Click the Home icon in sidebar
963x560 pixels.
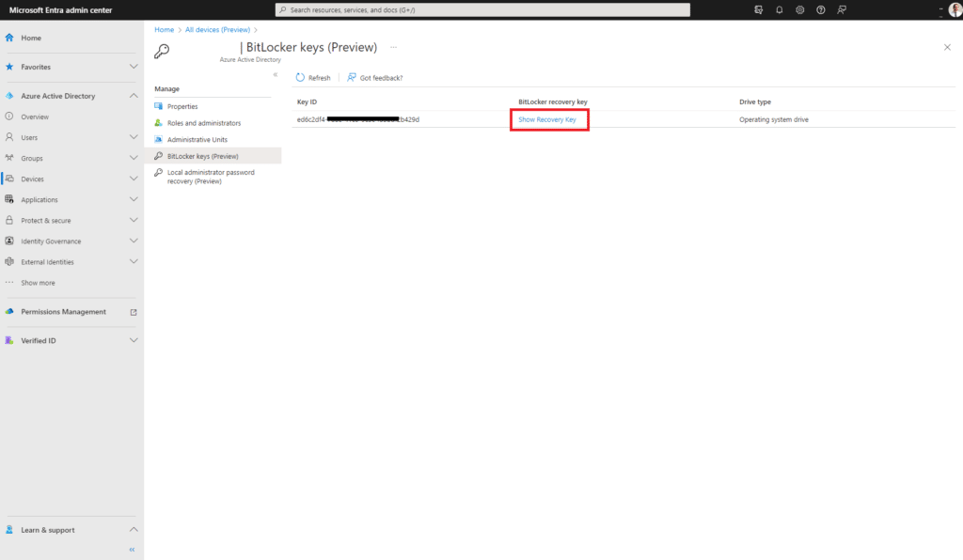[x=9, y=38]
